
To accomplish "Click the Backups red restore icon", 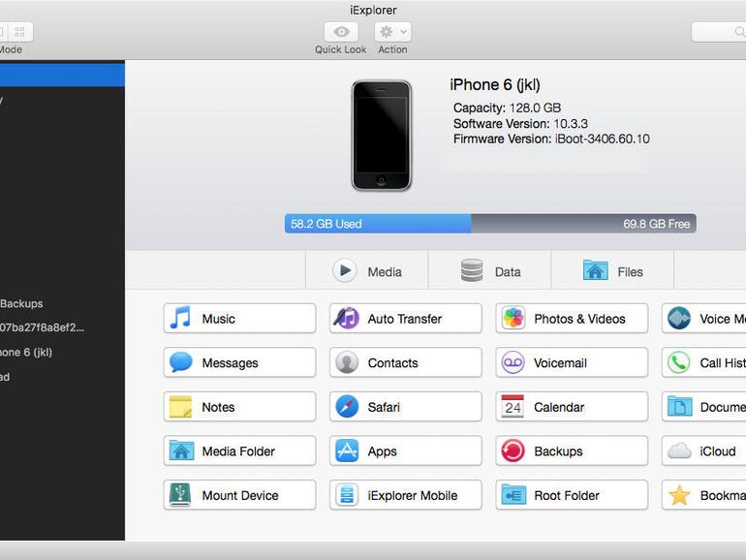I will point(513,451).
